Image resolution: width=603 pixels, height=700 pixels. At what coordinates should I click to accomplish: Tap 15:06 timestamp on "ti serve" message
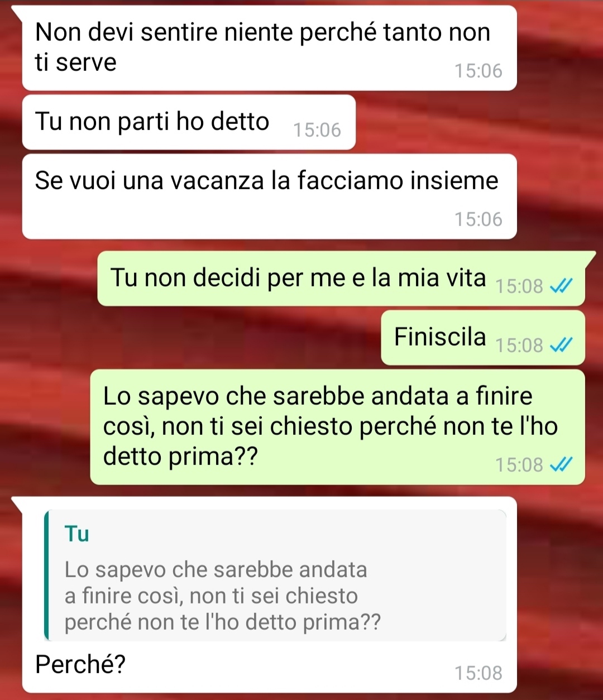click(478, 71)
